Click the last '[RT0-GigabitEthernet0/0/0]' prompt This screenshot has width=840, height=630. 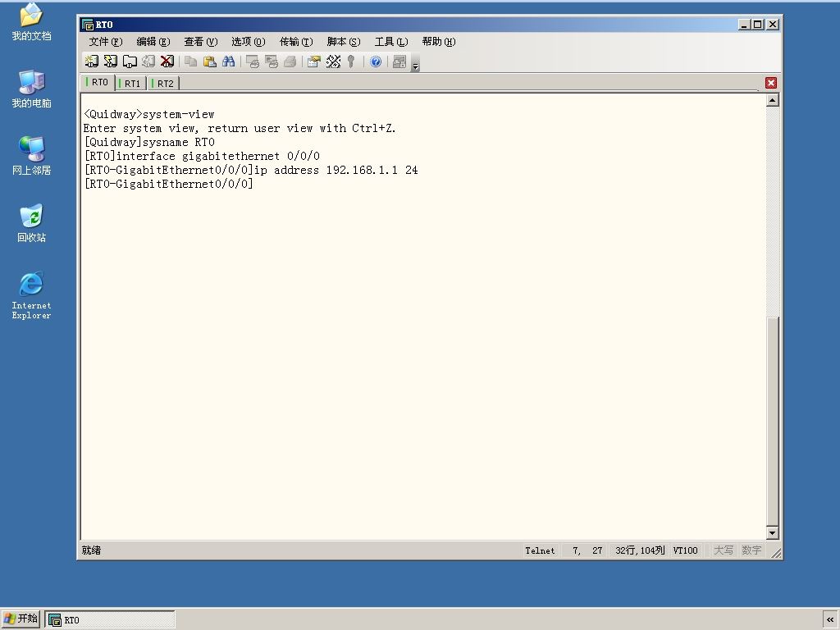[168, 184]
